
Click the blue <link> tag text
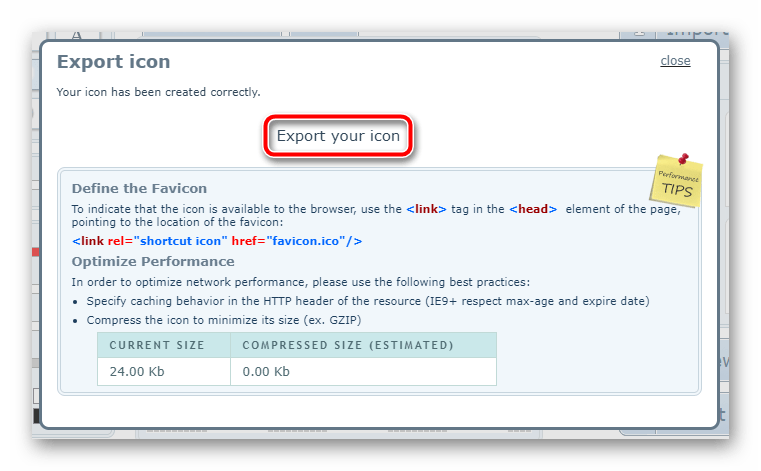click(426, 208)
